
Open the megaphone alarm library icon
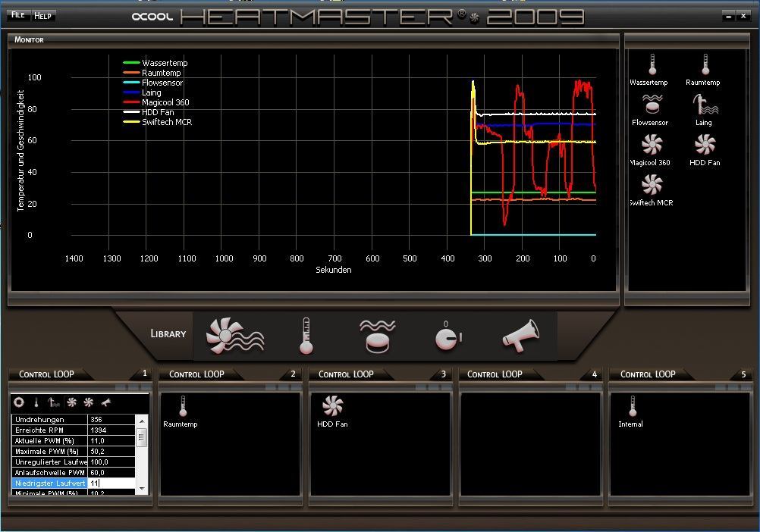click(x=521, y=335)
